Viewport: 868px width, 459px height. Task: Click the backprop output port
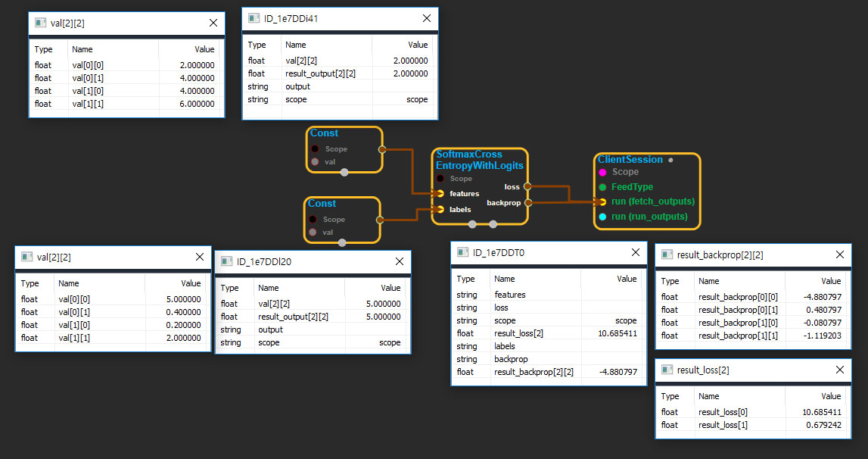click(x=527, y=202)
